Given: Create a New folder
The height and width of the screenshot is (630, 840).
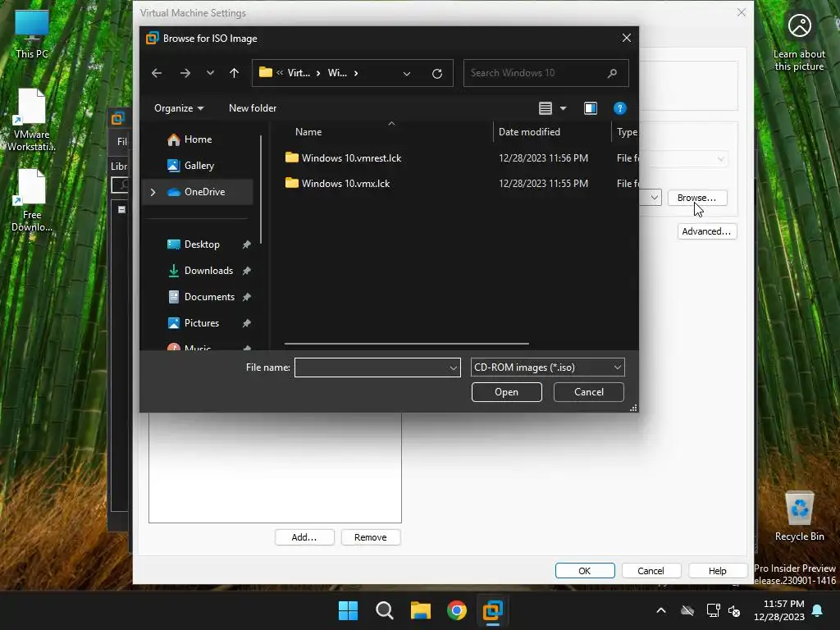Looking at the screenshot, I should point(253,108).
